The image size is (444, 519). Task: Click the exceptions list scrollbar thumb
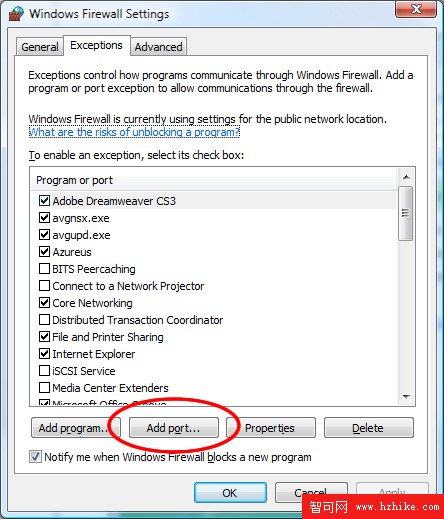[405, 213]
